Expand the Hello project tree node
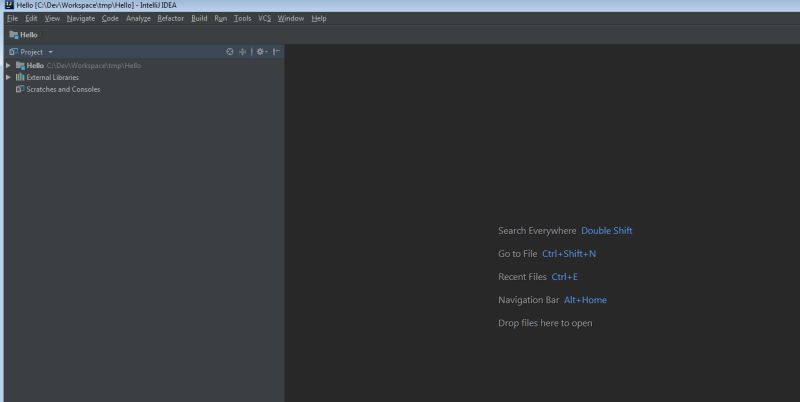Screen dimensions: 800x402 pyautogui.click(x=8, y=65)
